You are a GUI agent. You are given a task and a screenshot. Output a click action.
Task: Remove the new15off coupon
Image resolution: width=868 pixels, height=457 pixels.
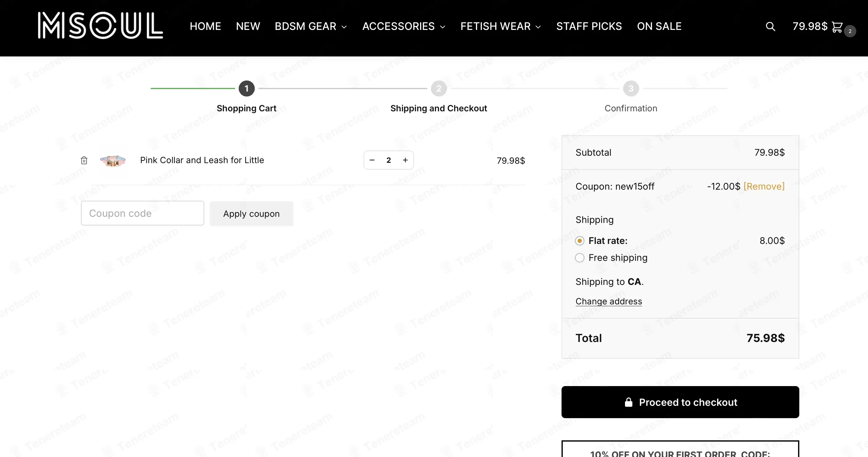(764, 187)
